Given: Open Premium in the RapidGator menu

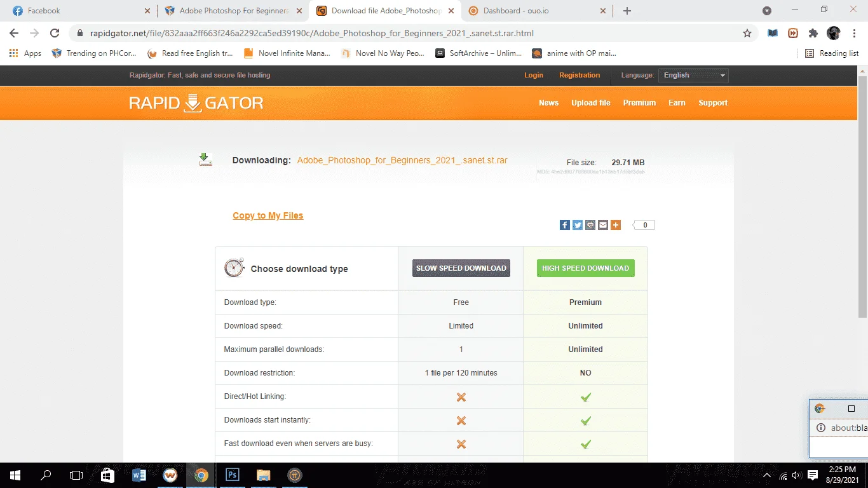Looking at the screenshot, I should pyautogui.click(x=639, y=103).
